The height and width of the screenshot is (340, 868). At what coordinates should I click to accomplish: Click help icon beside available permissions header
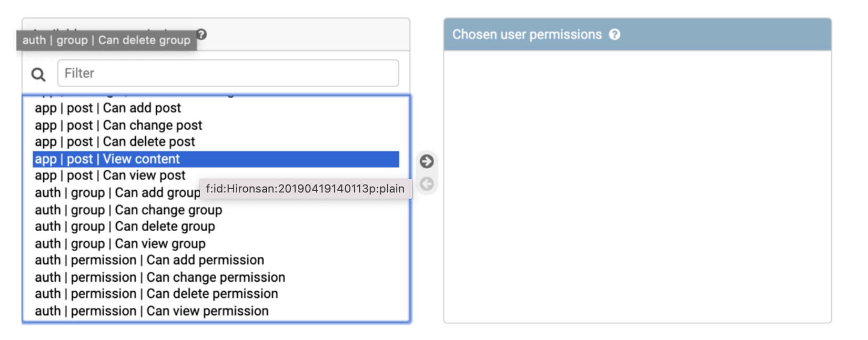201,34
